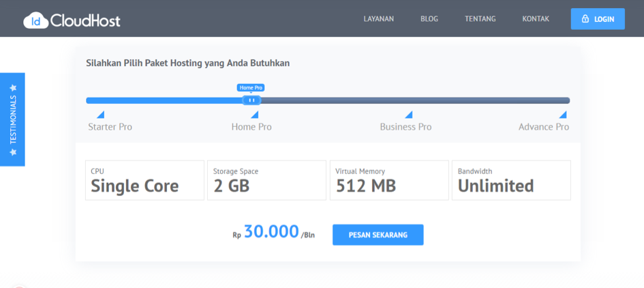Click the triangle marker above Business Pro
This screenshot has height=288, width=644.
[409, 115]
